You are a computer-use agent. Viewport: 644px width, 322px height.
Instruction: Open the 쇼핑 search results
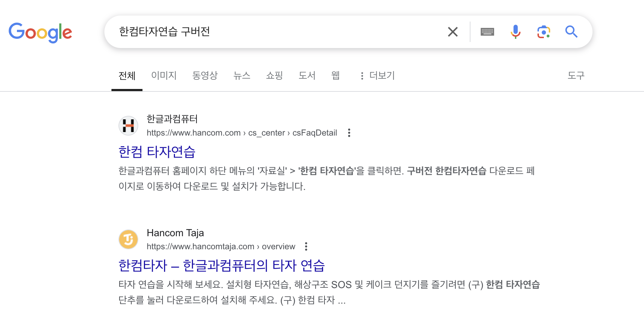274,76
